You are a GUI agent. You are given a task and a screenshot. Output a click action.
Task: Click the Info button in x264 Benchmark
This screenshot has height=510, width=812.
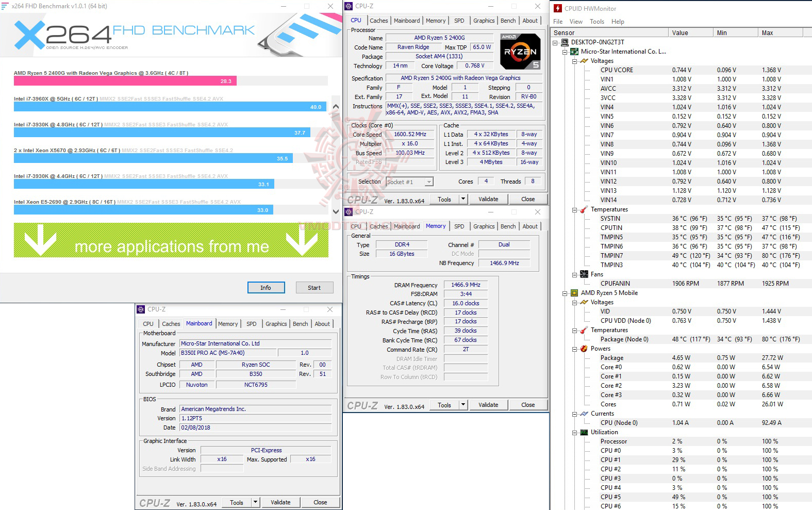coord(266,288)
